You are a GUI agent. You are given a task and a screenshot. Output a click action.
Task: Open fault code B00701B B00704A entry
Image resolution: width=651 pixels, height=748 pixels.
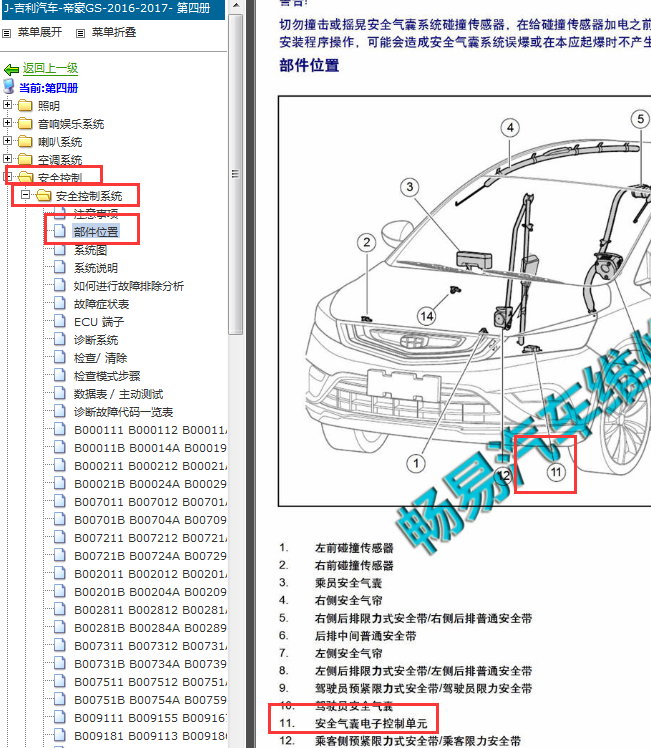(x=150, y=520)
